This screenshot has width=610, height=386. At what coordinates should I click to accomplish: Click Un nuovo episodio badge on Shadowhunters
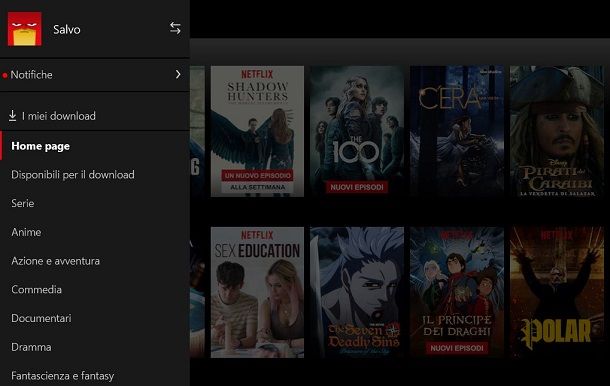coord(258,175)
